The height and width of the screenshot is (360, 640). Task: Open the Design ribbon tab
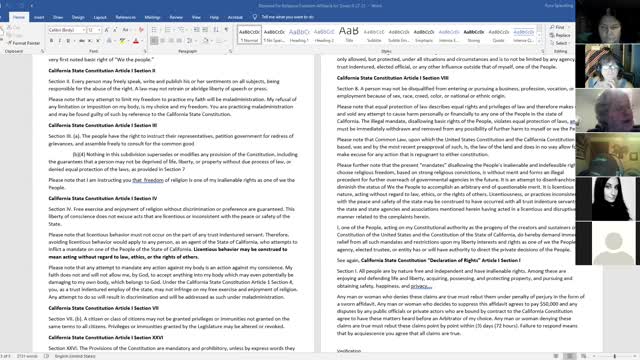pos(78,17)
